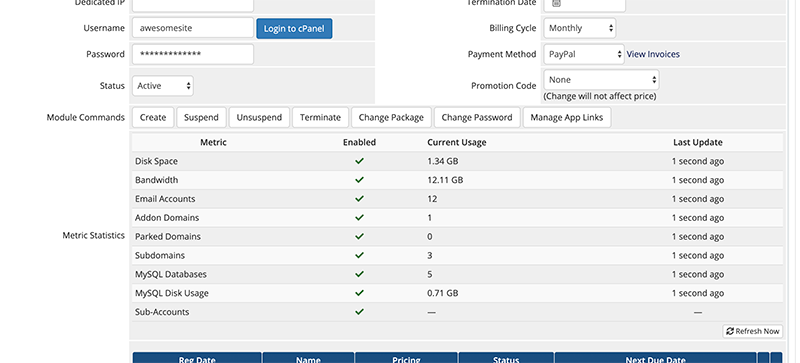Click the Next Due Date table header

655,358
